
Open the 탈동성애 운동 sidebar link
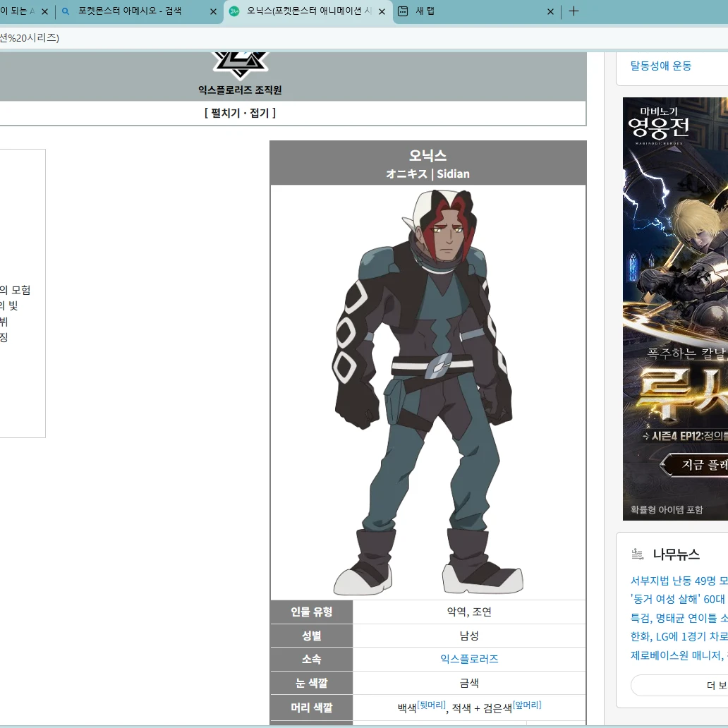(661, 66)
